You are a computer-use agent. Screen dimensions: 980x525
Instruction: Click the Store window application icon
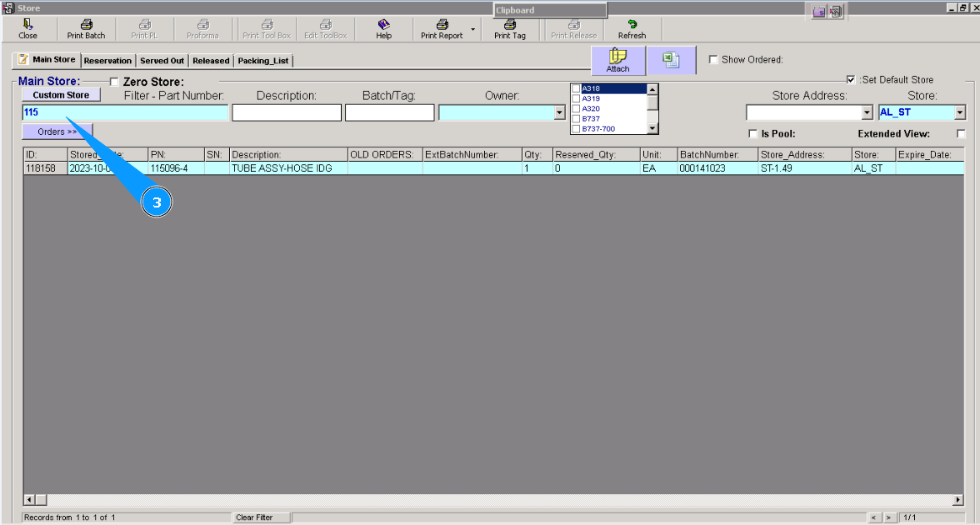pyautogui.click(x=8, y=8)
